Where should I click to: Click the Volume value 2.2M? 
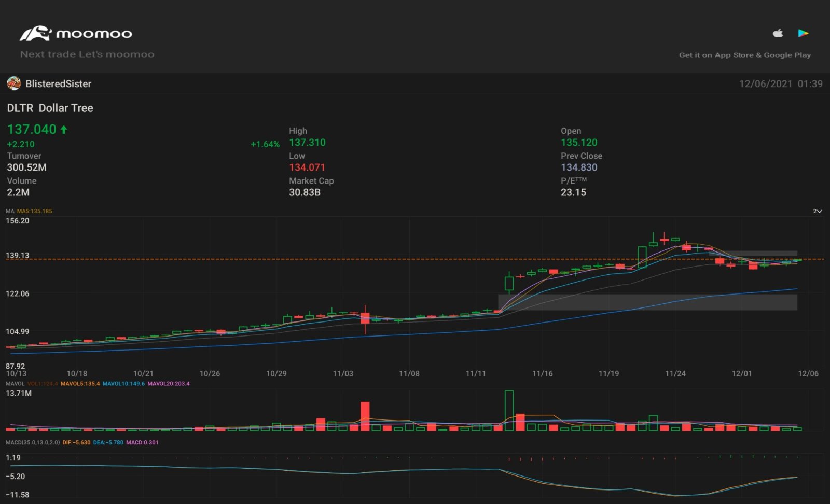pos(18,192)
